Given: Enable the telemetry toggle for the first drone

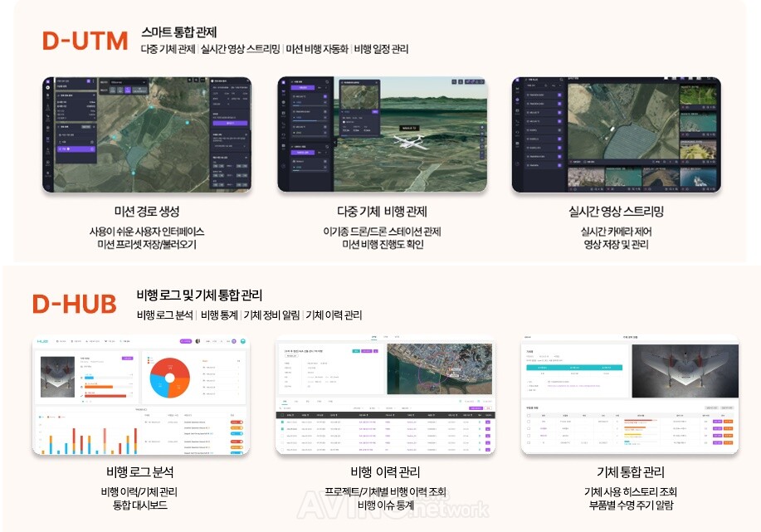Looking at the screenshot, I should coord(324,96).
